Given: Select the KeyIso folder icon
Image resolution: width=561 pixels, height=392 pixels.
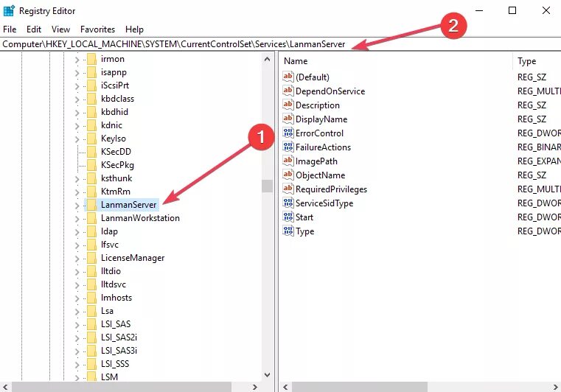Looking at the screenshot, I should 91,139.
